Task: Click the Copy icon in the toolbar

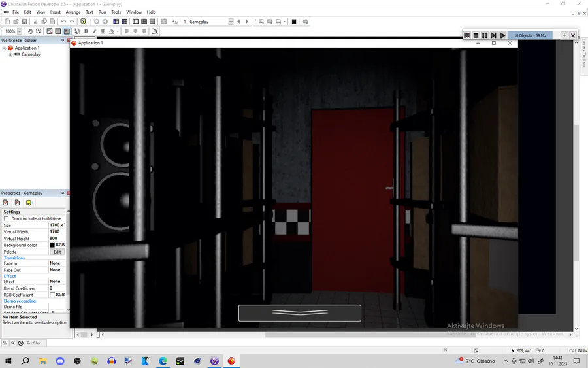Action: point(44,22)
